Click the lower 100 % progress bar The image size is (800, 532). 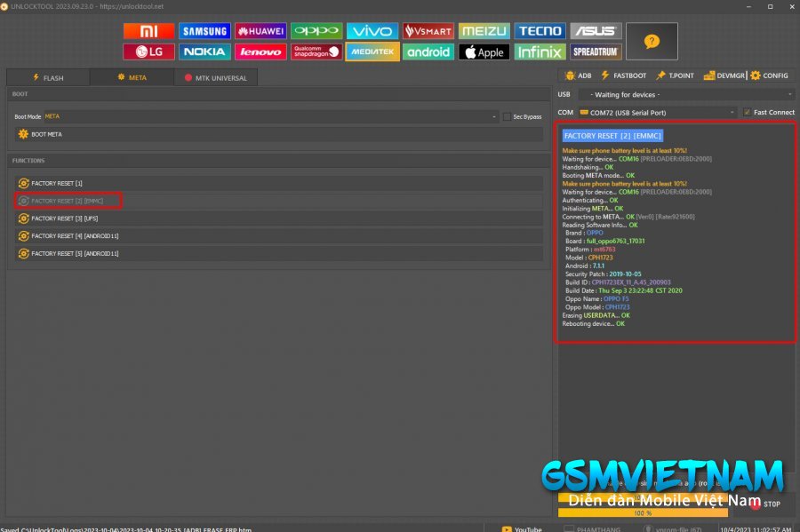pos(643,512)
